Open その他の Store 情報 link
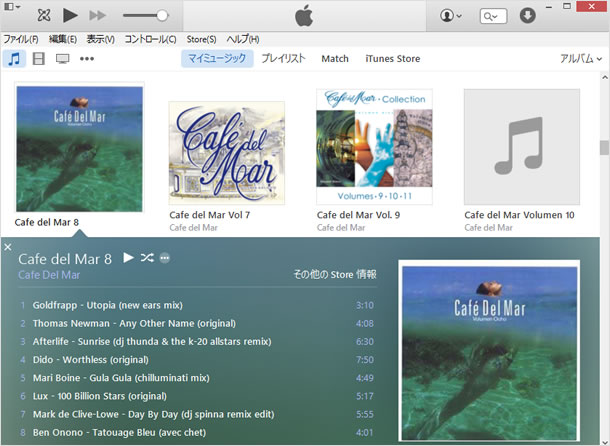Screen dimensions: 610x446 [335, 274]
